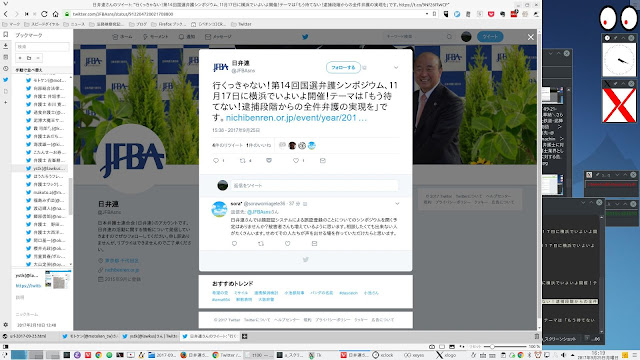Viewport: 640px width, 360px height.
Task: Open the ブログ bookmark folder
Action: point(138,24)
